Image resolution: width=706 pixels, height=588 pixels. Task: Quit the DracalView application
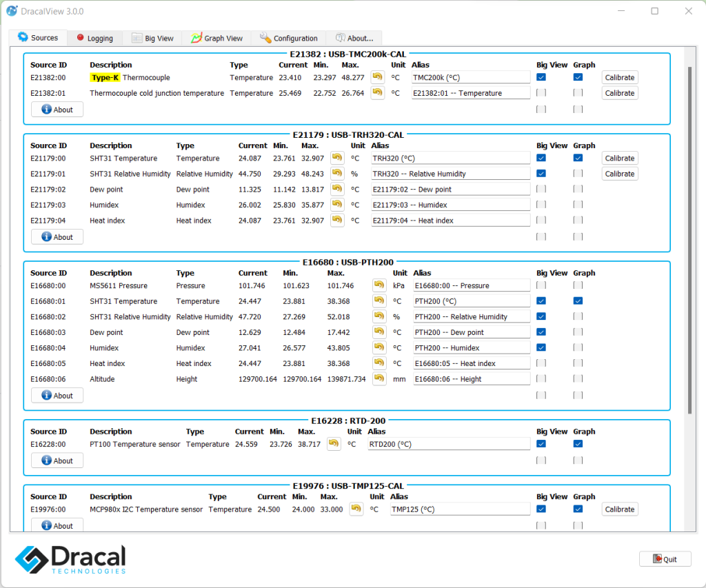point(665,559)
